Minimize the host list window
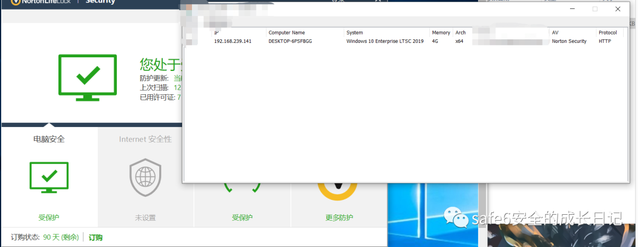 pyautogui.click(x=572, y=9)
